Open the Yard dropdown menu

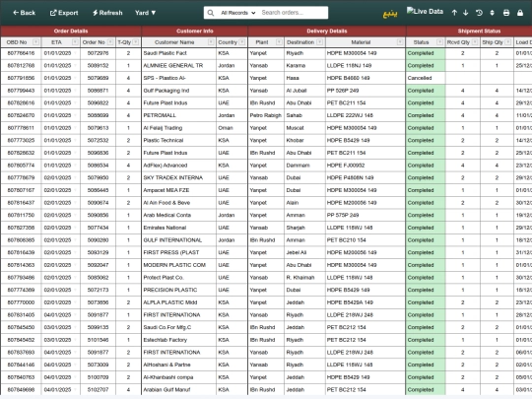tap(145, 13)
